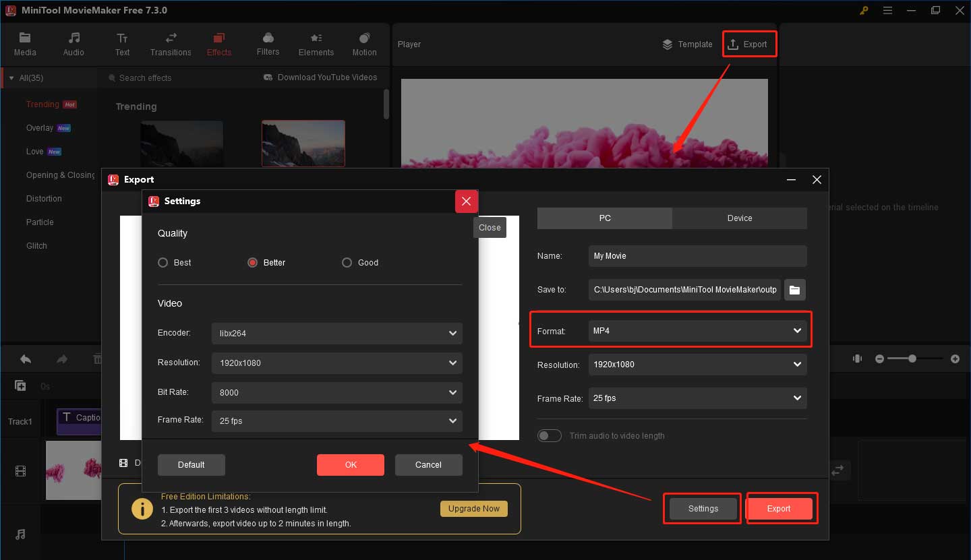
Task: Open the Format MP4 dropdown
Action: 698,331
